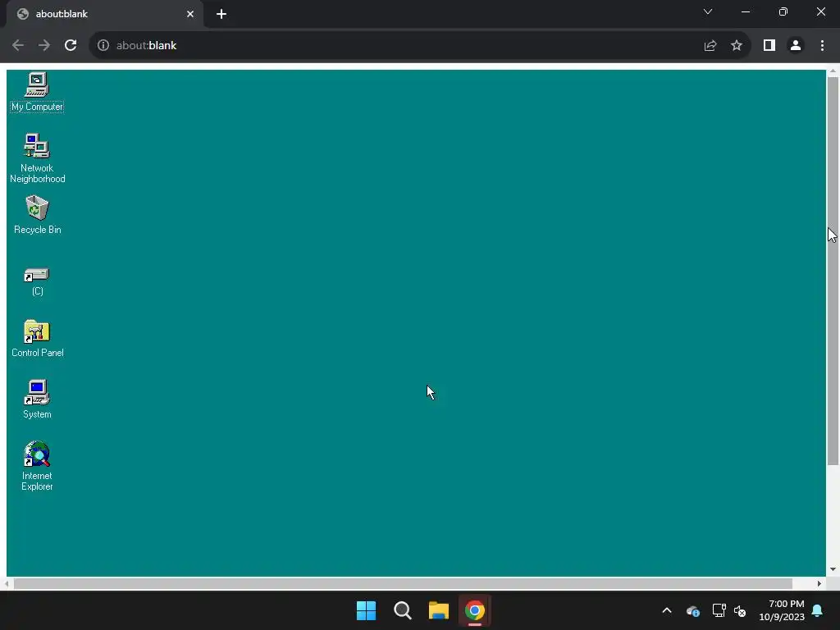This screenshot has width=840, height=630.
Task: Open the Windows Start menu
Action: tap(367, 610)
